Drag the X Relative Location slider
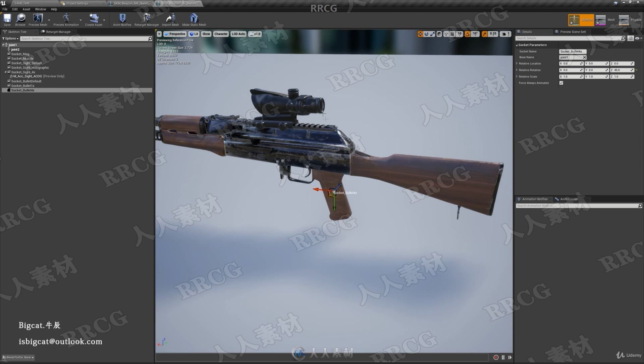Screen dimensions: 644x364 571,63
